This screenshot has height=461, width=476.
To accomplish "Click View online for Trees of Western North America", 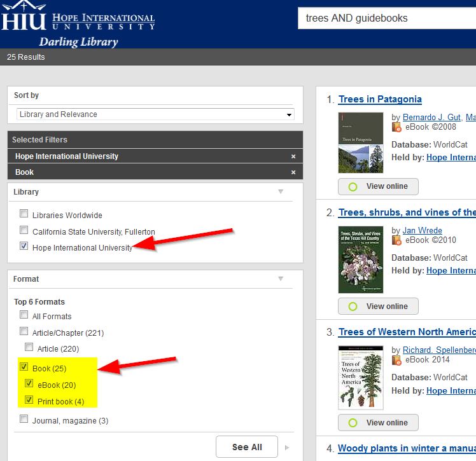I will point(378,422).
